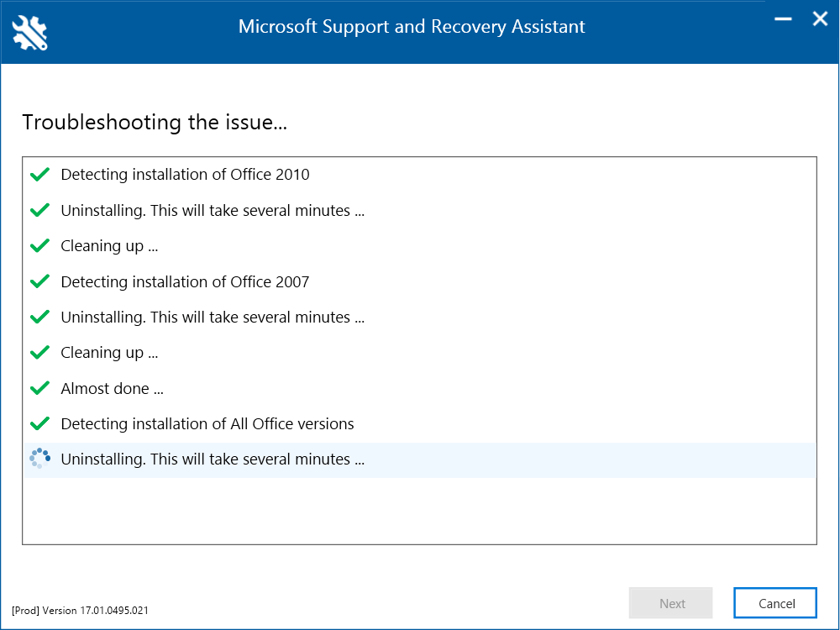Click the [Prod] Version number label

(80, 610)
